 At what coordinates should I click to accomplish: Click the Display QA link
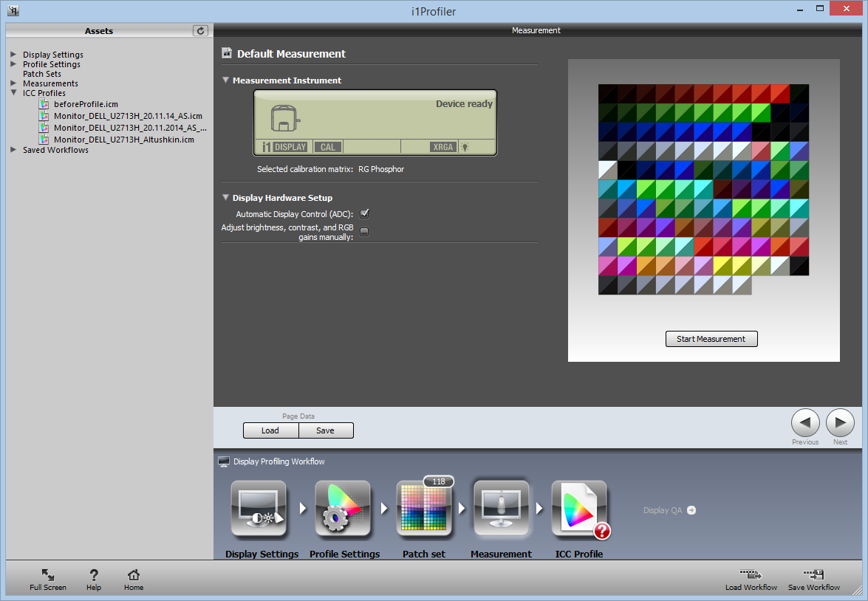pos(663,510)
